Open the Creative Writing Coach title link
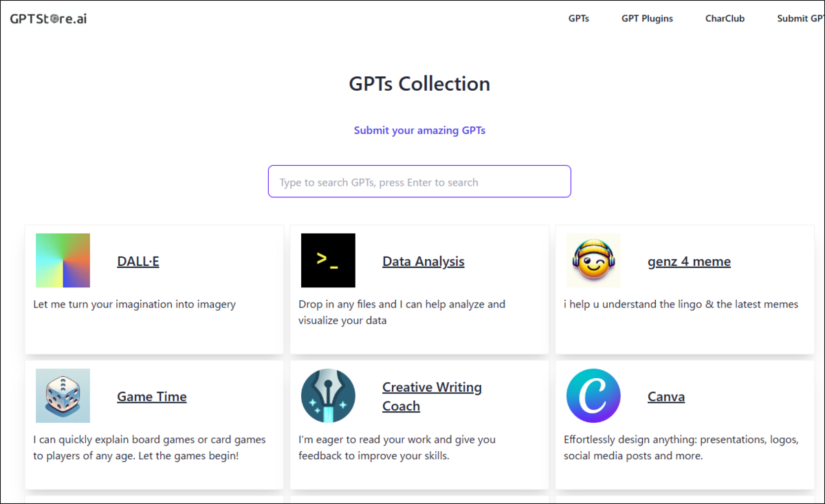The image size is (825, 504). [432, 397]
